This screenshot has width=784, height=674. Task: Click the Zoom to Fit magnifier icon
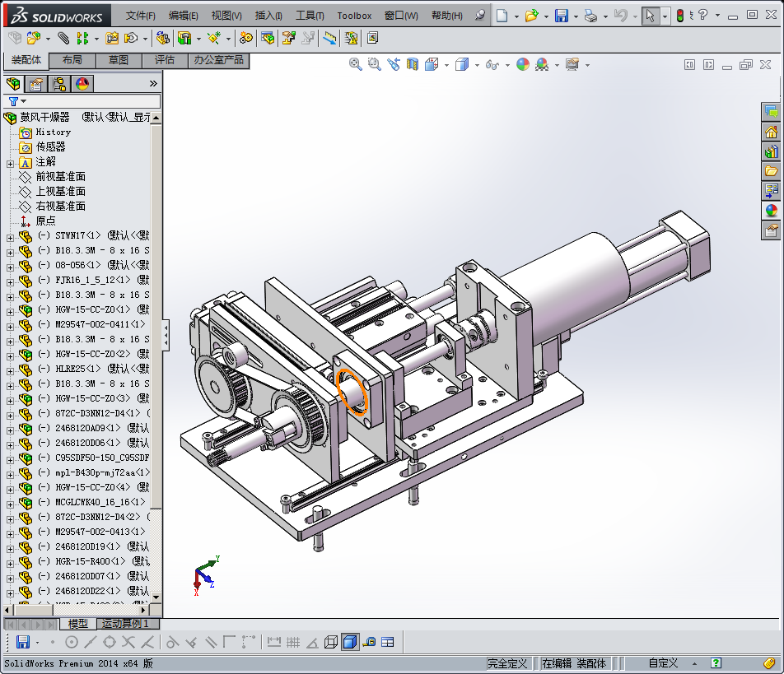click(x=356, y=64)
